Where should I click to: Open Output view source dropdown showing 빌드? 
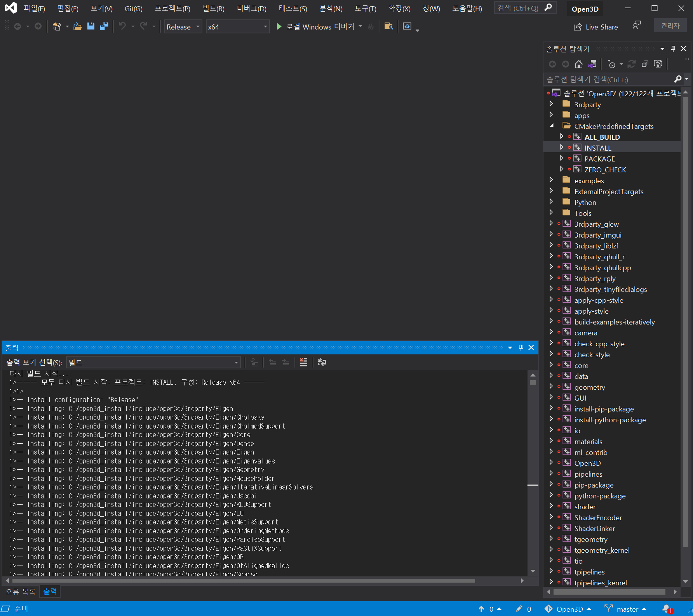click(153, 362)
